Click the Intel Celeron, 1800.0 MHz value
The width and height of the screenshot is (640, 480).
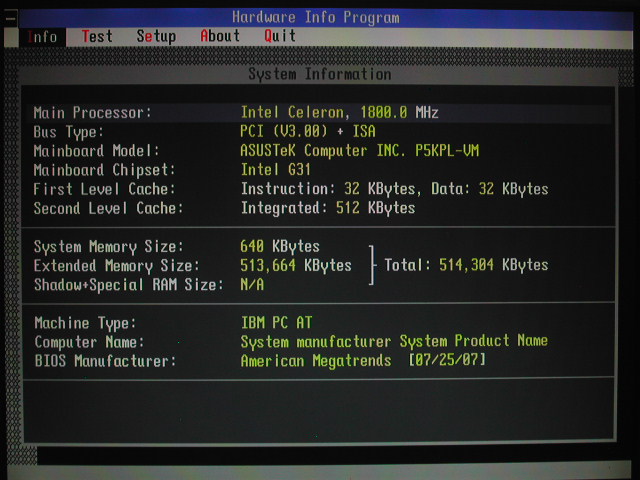tap(340, 112)
